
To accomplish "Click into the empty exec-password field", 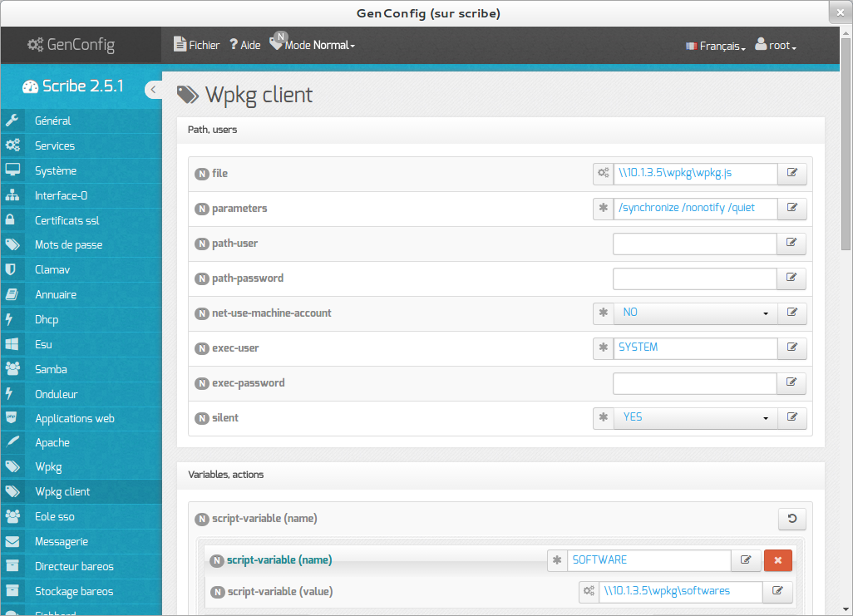I will pyautogui.click(x=695, y=382).
